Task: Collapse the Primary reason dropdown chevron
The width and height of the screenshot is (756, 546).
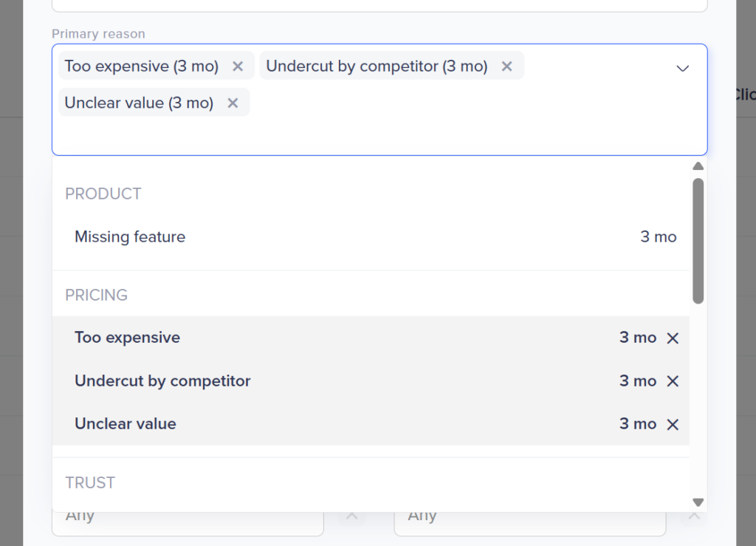Action: [683, 68]
